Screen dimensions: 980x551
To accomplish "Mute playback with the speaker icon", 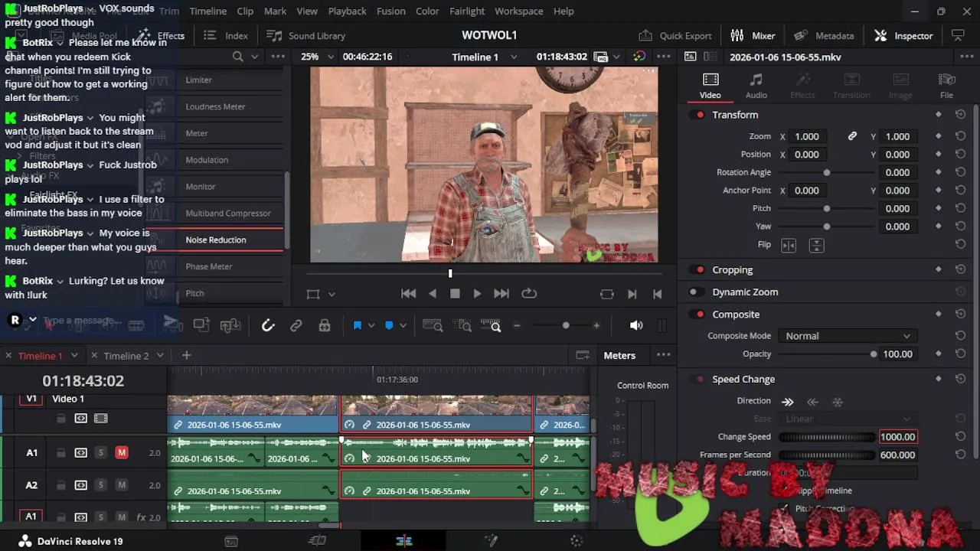I will (636, 325).
